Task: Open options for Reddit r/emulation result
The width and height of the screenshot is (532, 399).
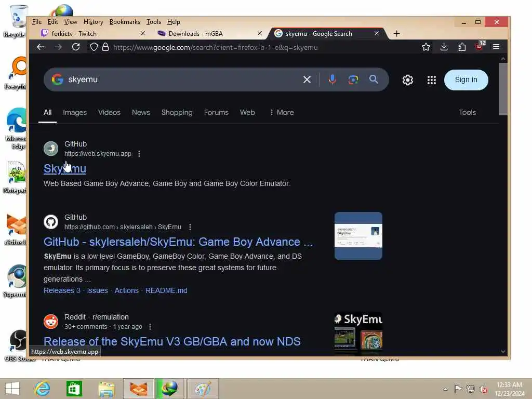Action: pos(150,327)
